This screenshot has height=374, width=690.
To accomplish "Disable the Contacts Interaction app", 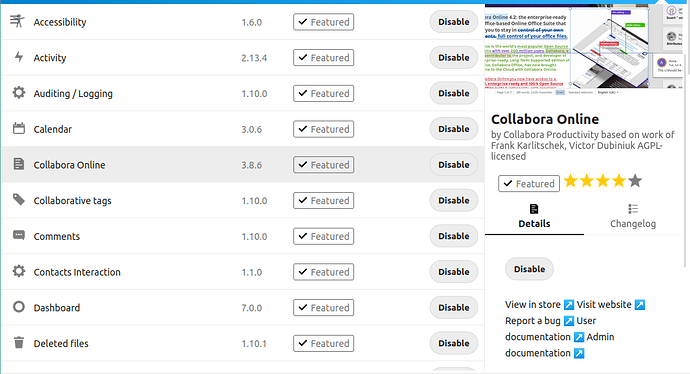I will tap(454, 271).
